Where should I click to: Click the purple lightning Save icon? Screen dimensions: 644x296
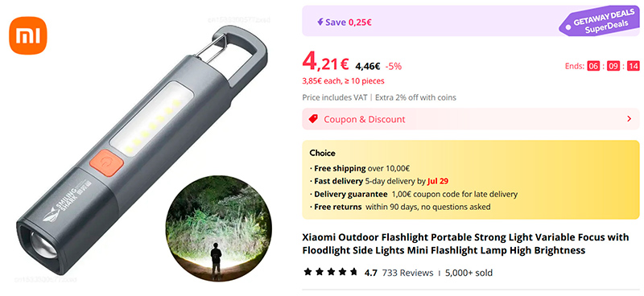tap(320, 22)
